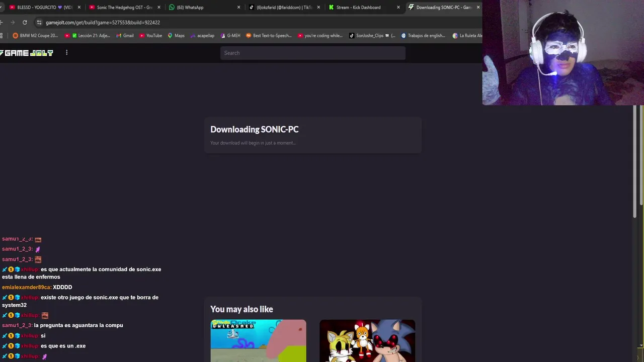This screenshot has height=362, width=644.
Task: Open the G-MEH bookmark
Action: (230, 36)
